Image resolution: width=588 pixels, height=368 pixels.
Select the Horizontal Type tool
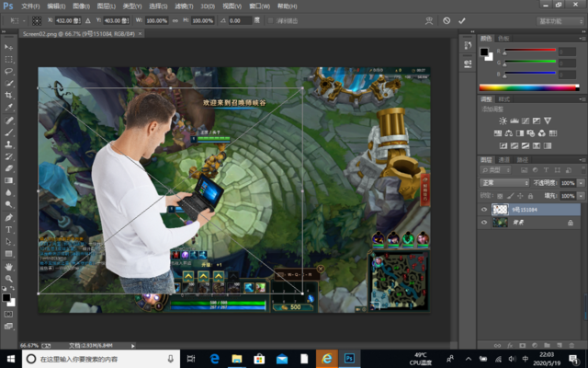8,229
